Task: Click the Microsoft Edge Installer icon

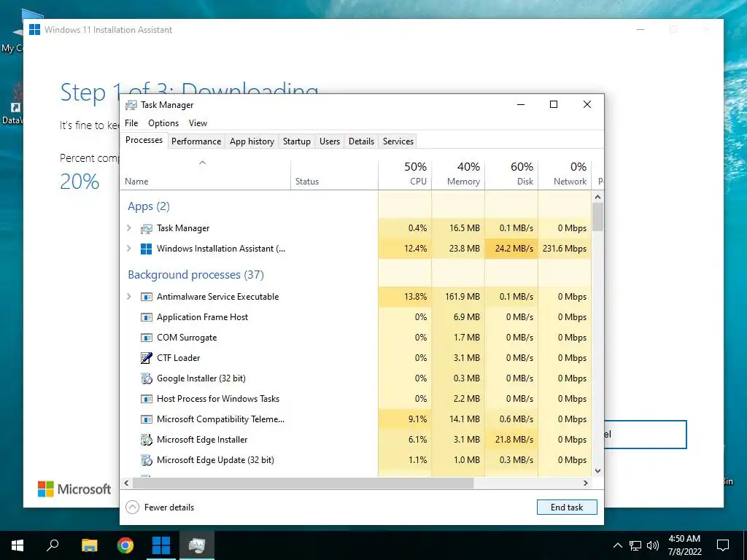Action: pyautogui.click(x=146, y=440)
